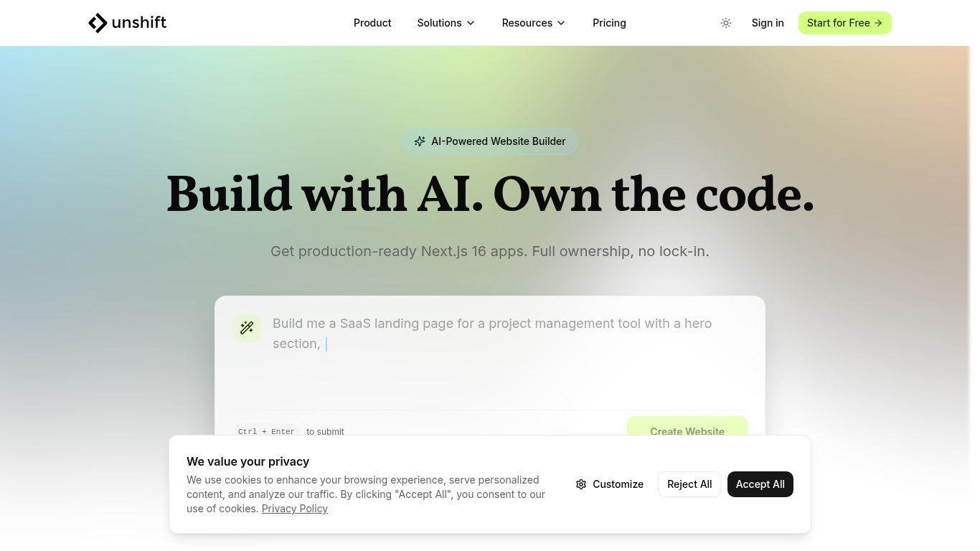
Task: Click the arrow icon in Start for Free
Action: 878,23
